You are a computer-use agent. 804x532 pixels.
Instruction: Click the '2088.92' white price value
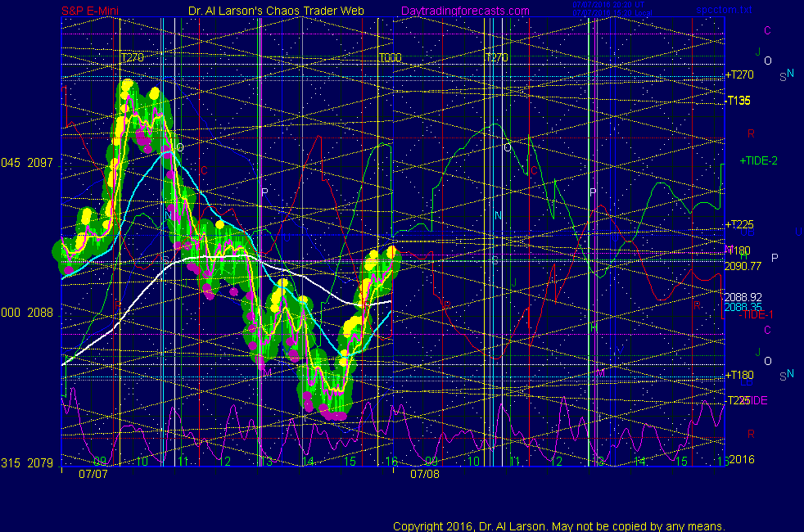tap(743, 297)
